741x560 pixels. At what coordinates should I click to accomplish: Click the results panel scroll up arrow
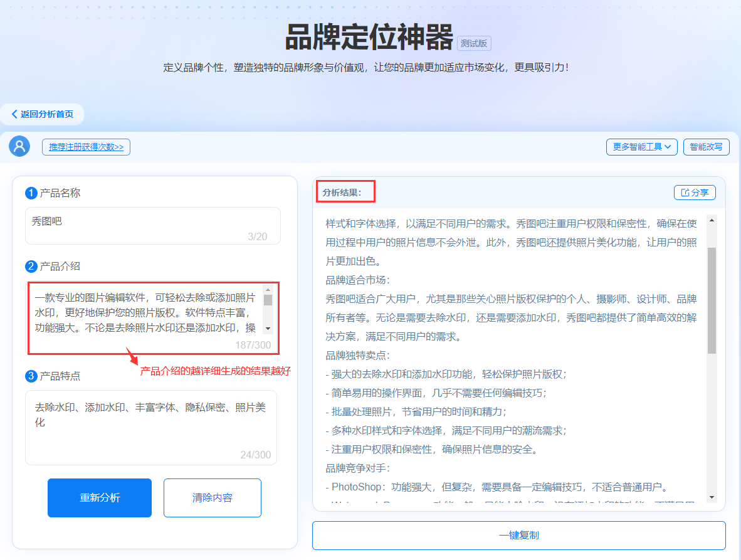point(712,221)
